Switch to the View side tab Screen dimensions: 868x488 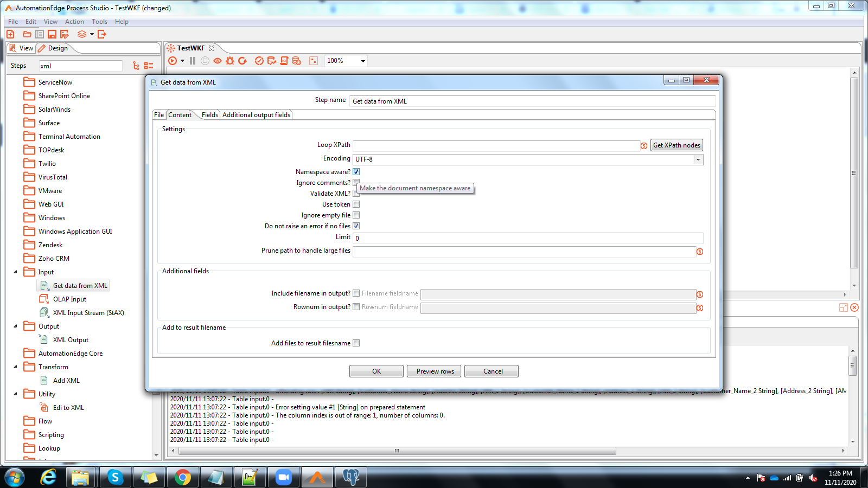tap(22, 48)
